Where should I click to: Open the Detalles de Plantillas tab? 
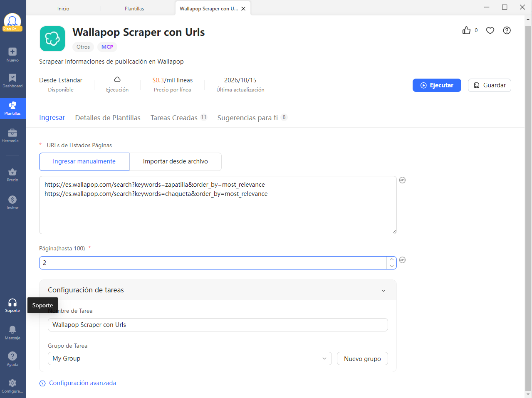click(108, 118)
